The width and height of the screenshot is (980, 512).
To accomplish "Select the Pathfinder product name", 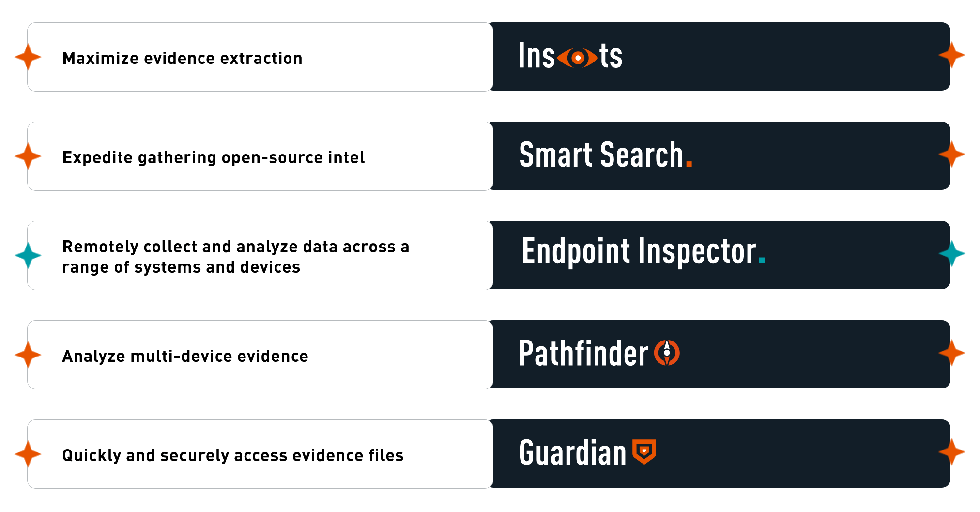I will 583,353.
